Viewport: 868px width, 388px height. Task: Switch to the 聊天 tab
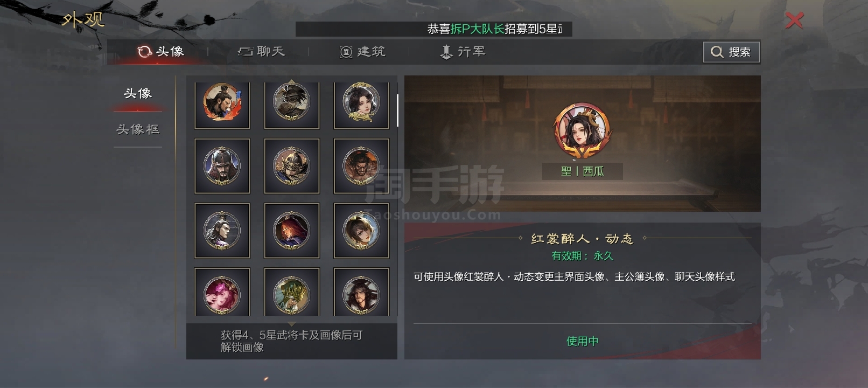tap(261, 52)
